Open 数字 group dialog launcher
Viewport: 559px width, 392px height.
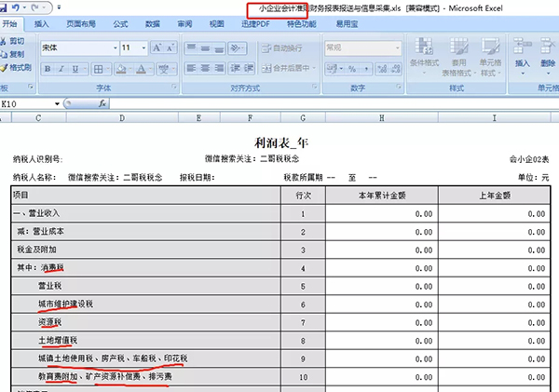tap(399, 87)
